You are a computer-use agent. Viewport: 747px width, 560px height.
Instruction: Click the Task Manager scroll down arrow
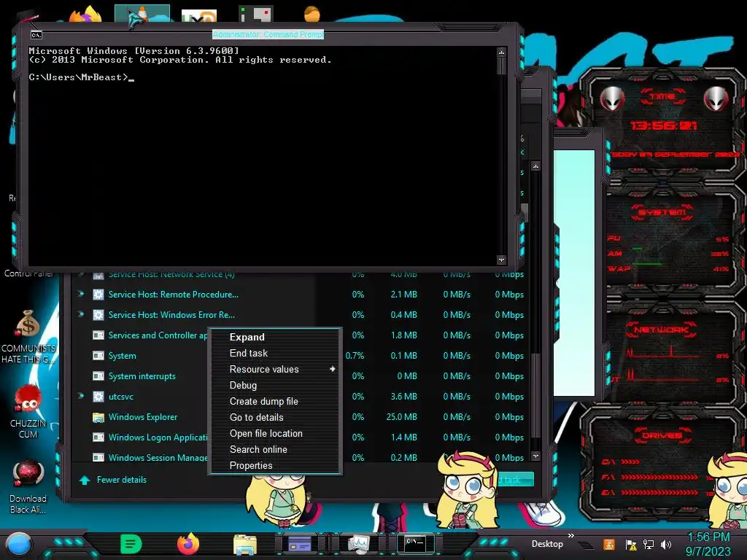536,456
